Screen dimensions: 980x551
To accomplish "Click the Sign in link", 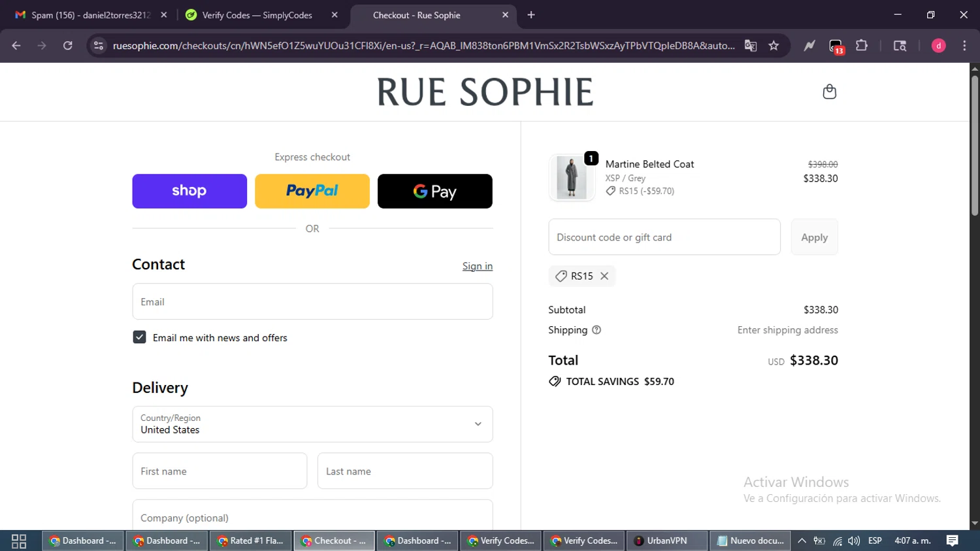I will click(x=478, y=266).
